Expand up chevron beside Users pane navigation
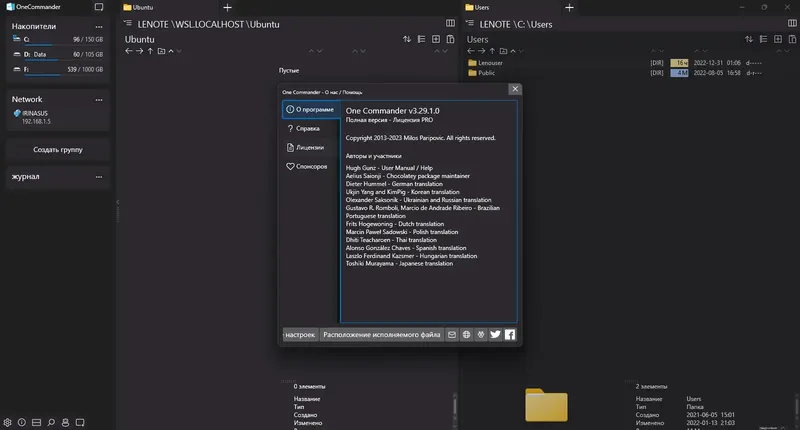This screenshot has height=430, width=800. 513,51
